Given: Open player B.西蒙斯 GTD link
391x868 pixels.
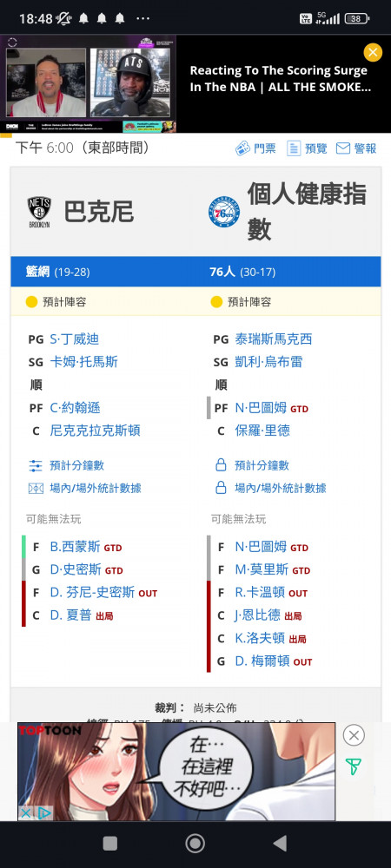Looking at the screenshot, I should [76, 547].
